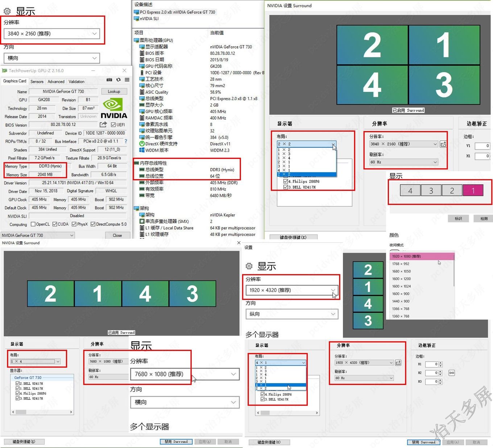Open the 1 × 4 layout dropdown
The image size is (493, 448).
(35, 361)
